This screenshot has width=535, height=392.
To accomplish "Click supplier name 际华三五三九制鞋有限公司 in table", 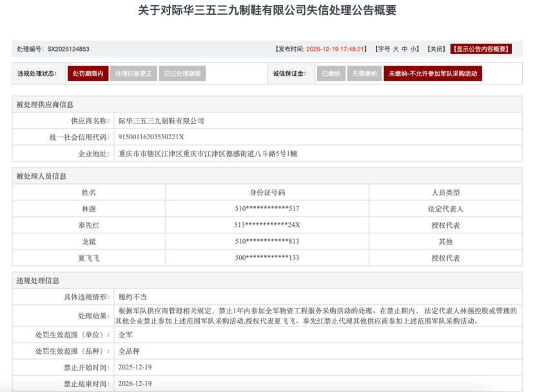I will [161, 121].
